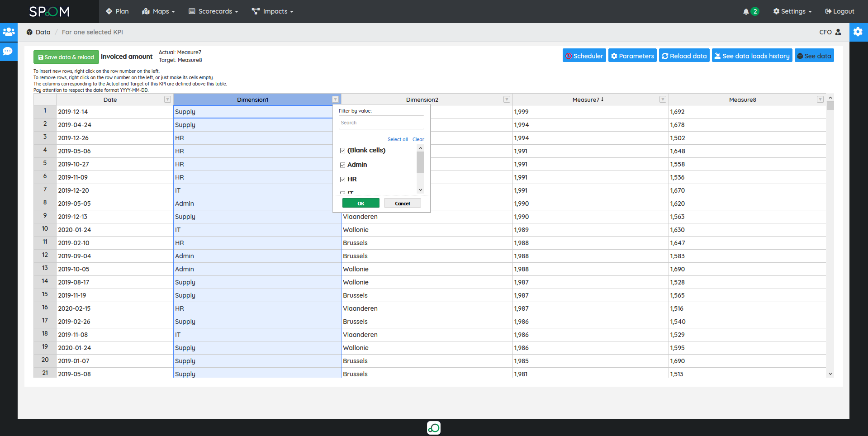The width and height of the screenshot is (868, 436).
Task: Click the SPOM logo
Action: [x=49, y=11]
